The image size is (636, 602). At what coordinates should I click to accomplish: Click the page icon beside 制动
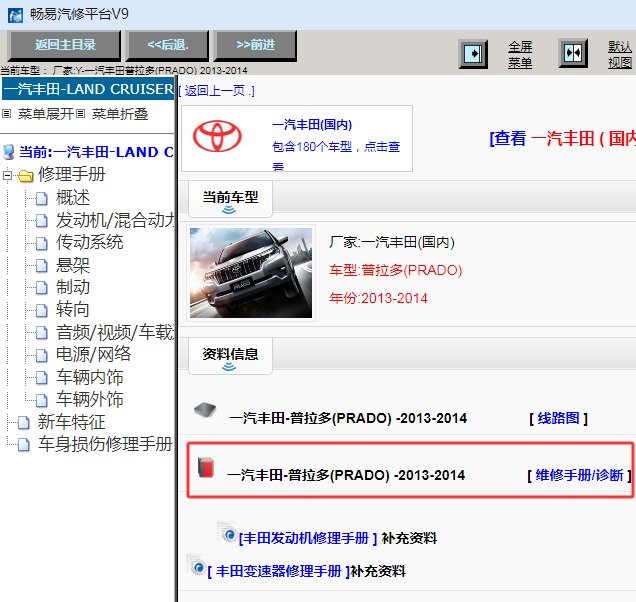point(41,288)
